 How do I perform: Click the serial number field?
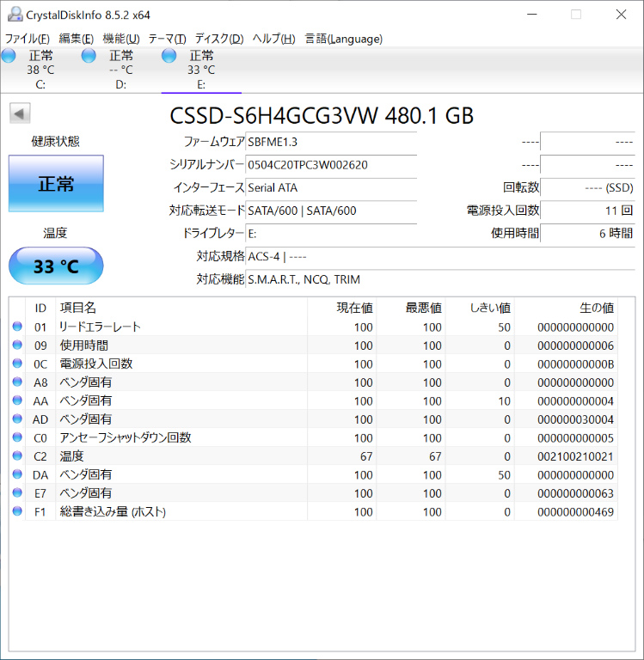coord(331,164)
